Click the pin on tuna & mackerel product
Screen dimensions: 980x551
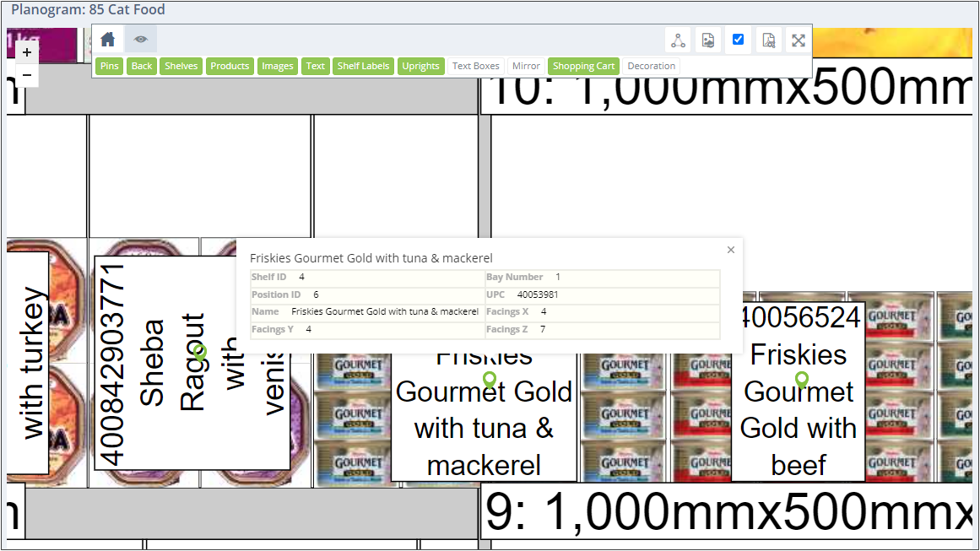pos(490,379)
